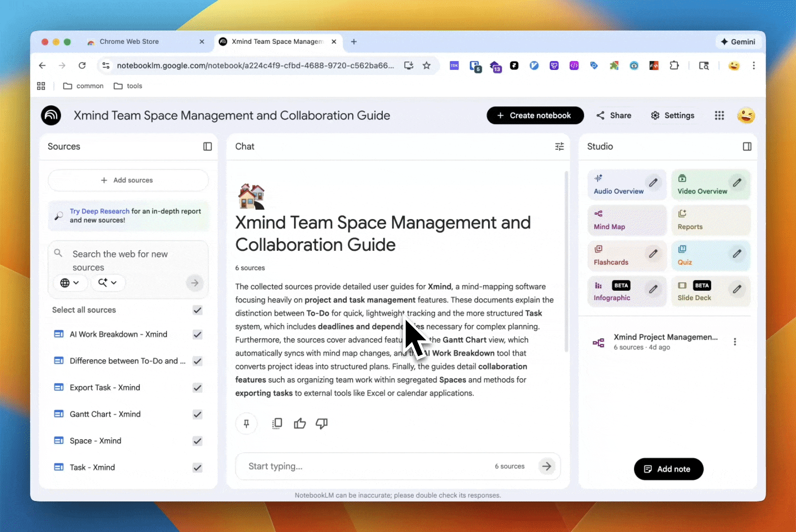Click Add sources button
Image resolution: width=796 pixels, height=532 pixels.
click(x=128, y=180)
